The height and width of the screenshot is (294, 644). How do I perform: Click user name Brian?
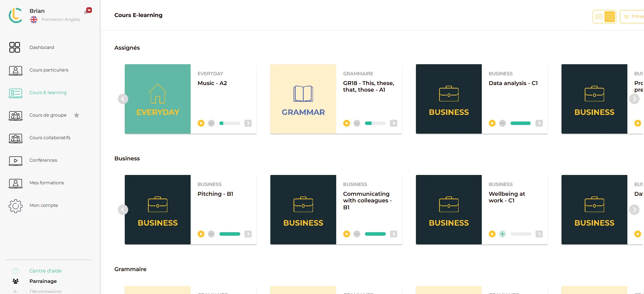tap(37, 11)
